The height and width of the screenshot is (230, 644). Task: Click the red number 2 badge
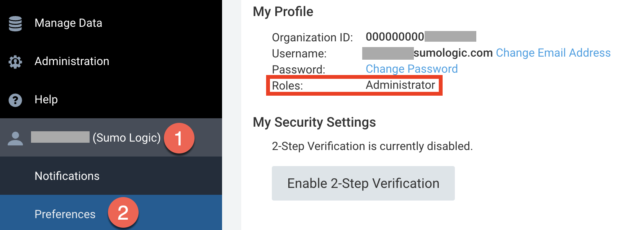[123, 212]
